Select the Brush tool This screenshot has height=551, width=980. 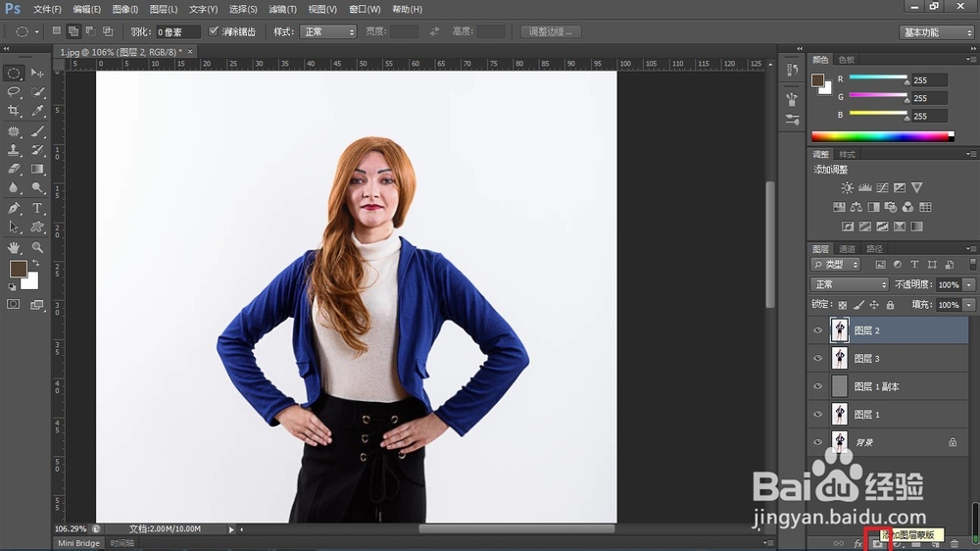click(37, 131)
